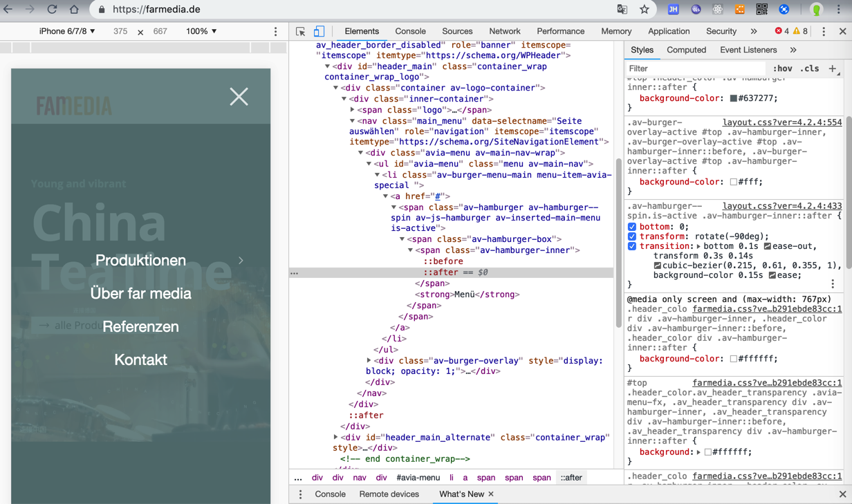Uncheck the bottom: 0 property checkbox
The width and height of the screenshot is (852, 504).
632,227
